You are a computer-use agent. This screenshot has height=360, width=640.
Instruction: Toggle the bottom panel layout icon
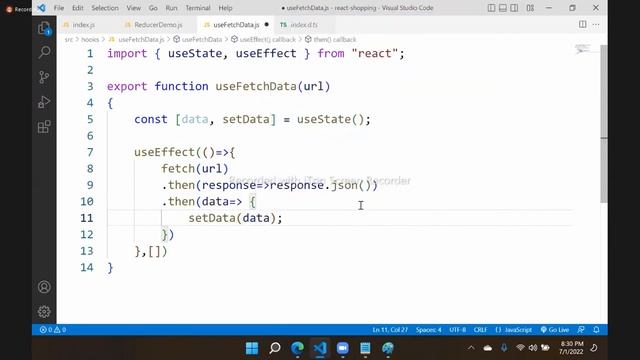pyautogui.click(x=503, y=8)
